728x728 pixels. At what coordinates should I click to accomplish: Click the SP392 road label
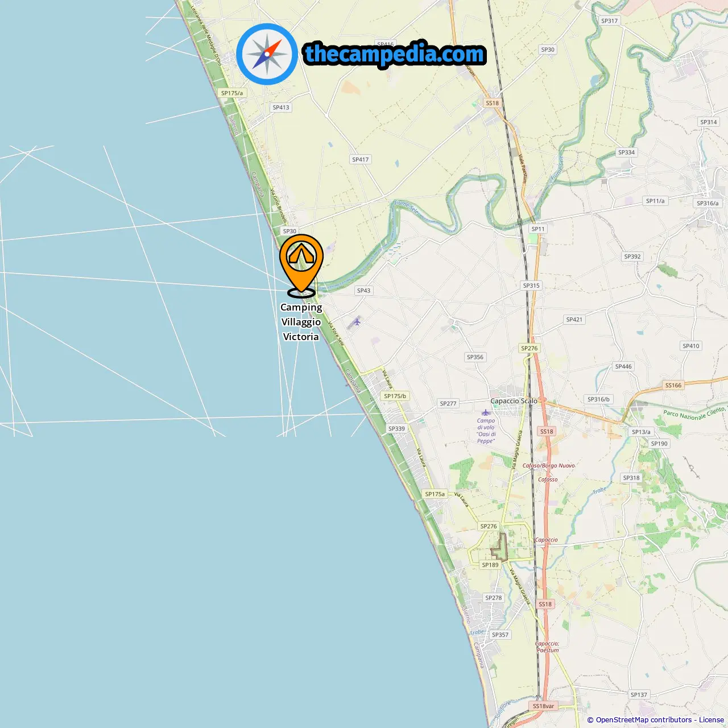pos(632,257)
